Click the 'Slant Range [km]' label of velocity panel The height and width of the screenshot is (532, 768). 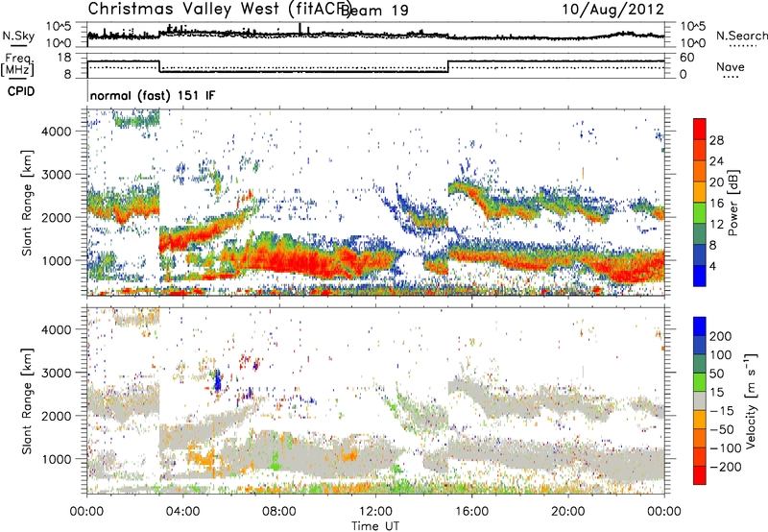click(x=27, y=400)
